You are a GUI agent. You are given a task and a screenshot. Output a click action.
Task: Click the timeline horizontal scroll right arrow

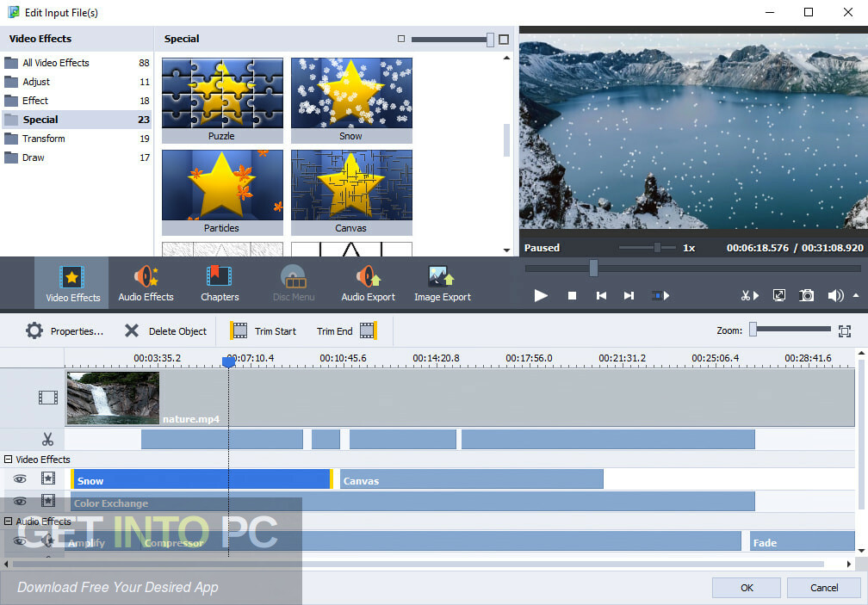tap(849, 564)
